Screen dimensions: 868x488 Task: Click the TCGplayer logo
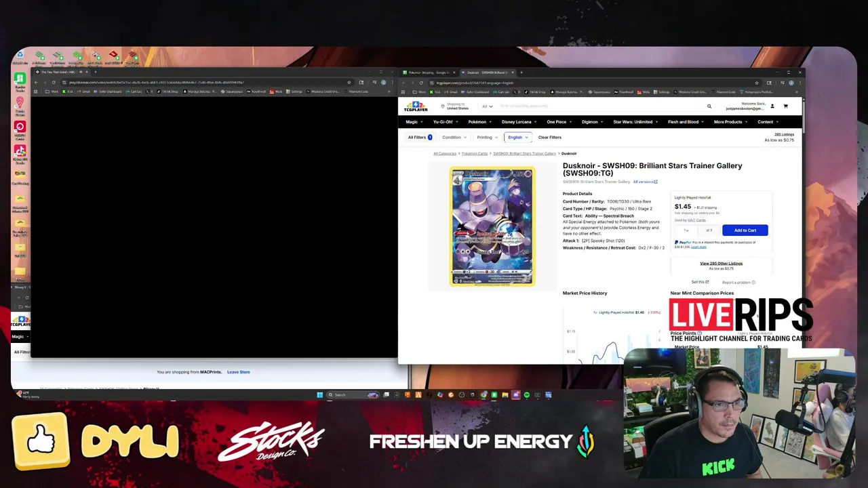(416, 106)
